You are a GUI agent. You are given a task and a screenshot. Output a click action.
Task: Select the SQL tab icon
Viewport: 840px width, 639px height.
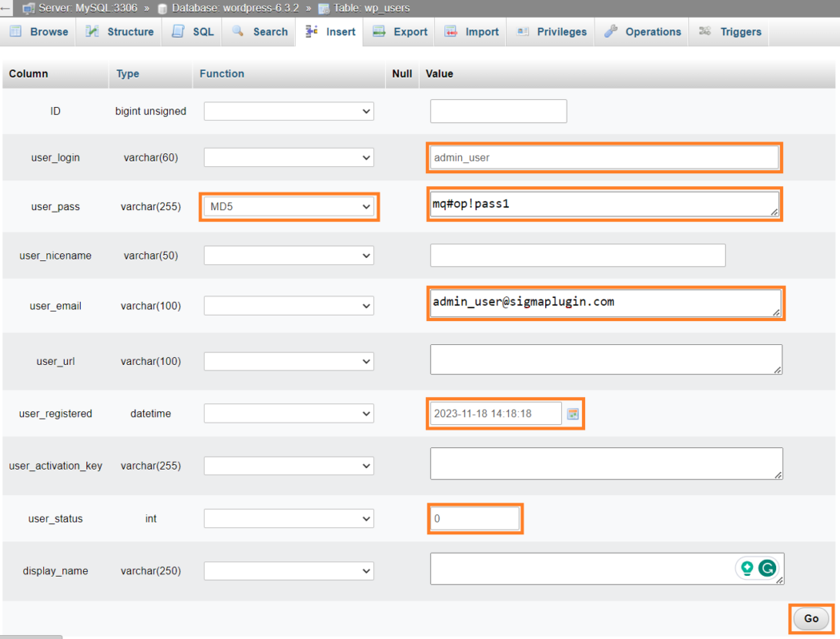177,32
